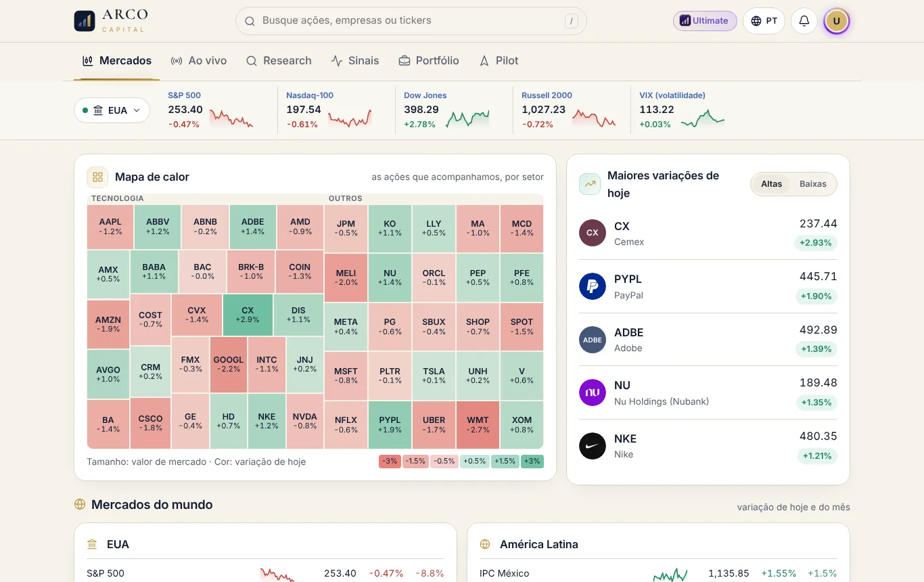Open the Nasdaq-100 index link
Screen dimensions: 924x582
coord(310,95)
